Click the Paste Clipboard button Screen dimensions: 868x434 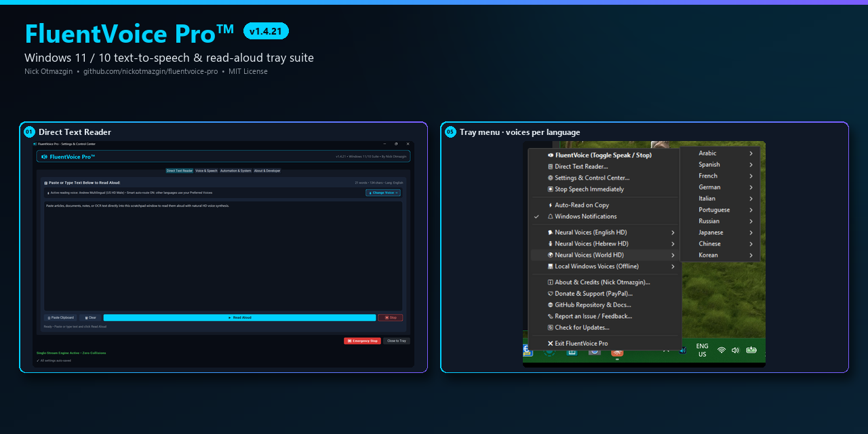(60, 317)
